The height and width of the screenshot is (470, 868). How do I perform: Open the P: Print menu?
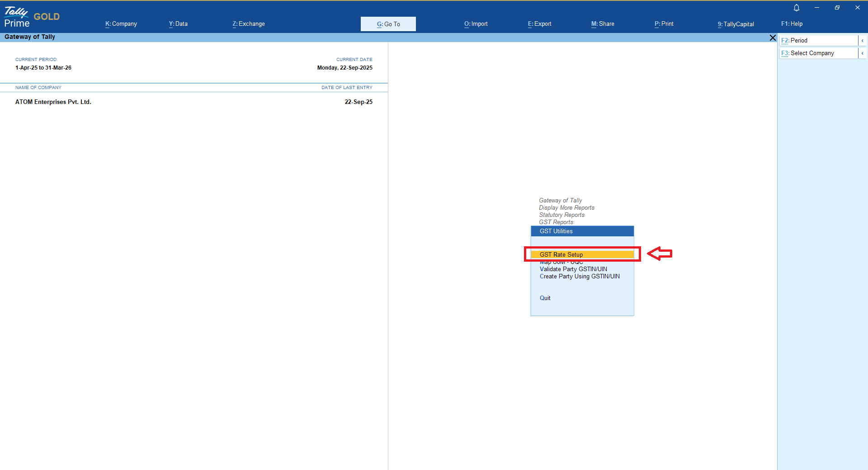[x=664, y=24]
